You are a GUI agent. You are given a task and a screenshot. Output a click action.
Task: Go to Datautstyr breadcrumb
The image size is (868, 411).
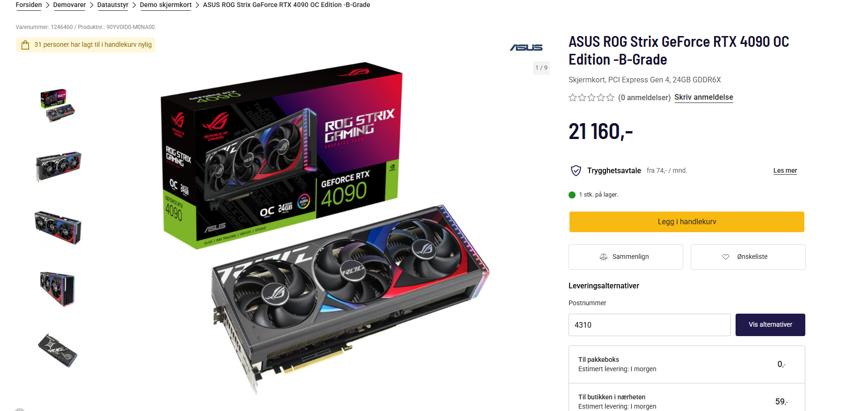(113, 5)
